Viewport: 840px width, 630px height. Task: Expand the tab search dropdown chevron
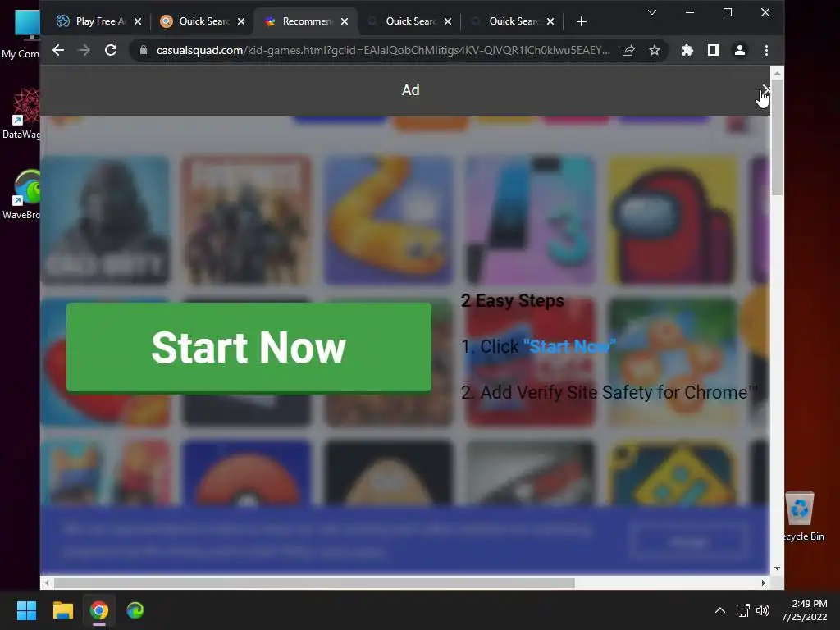[652, 12]
